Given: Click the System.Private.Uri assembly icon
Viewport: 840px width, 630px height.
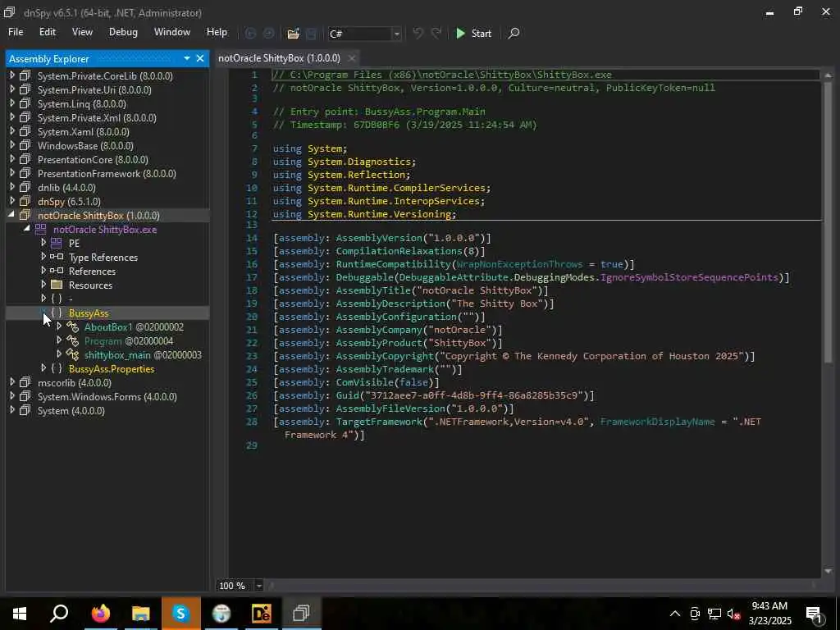Looking at the screenshot, I should pyautogui.click(x=25, y=90).
